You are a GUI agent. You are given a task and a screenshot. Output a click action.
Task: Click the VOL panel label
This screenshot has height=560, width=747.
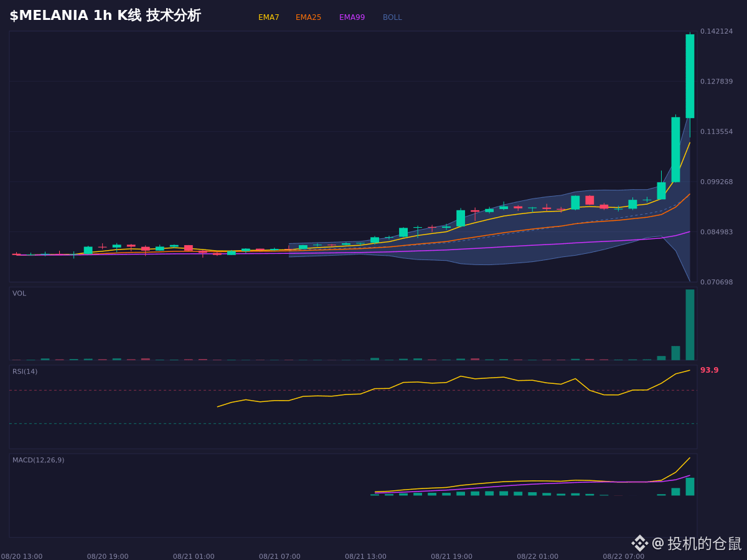tap(19, 294)
